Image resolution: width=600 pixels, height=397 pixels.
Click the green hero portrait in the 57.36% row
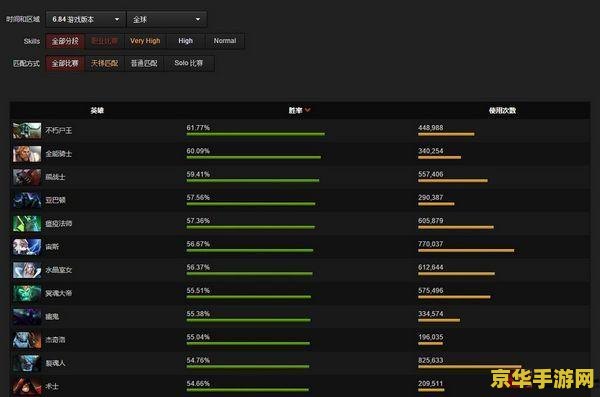(x=27, y=224)
